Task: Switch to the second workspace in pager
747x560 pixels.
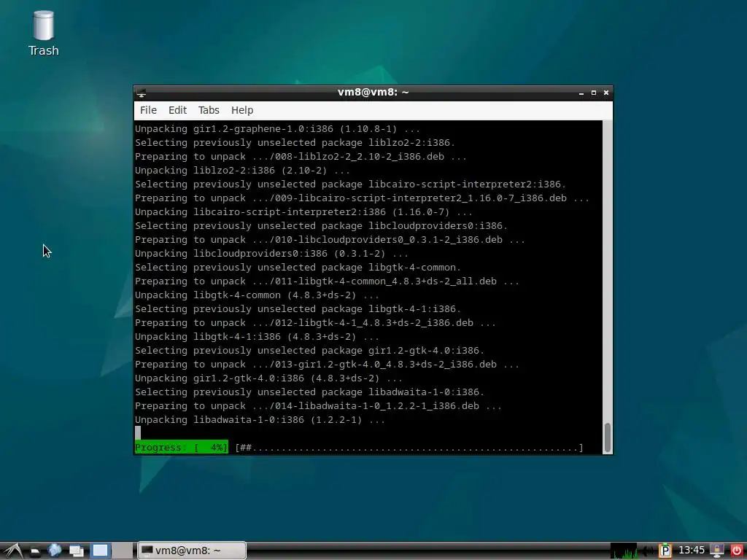Action: coord(123,551)
